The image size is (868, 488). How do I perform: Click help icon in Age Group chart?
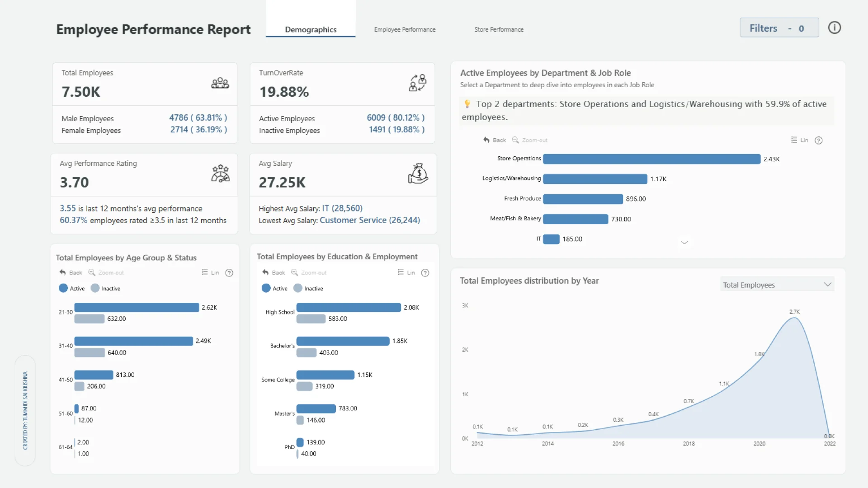[229, 273]
